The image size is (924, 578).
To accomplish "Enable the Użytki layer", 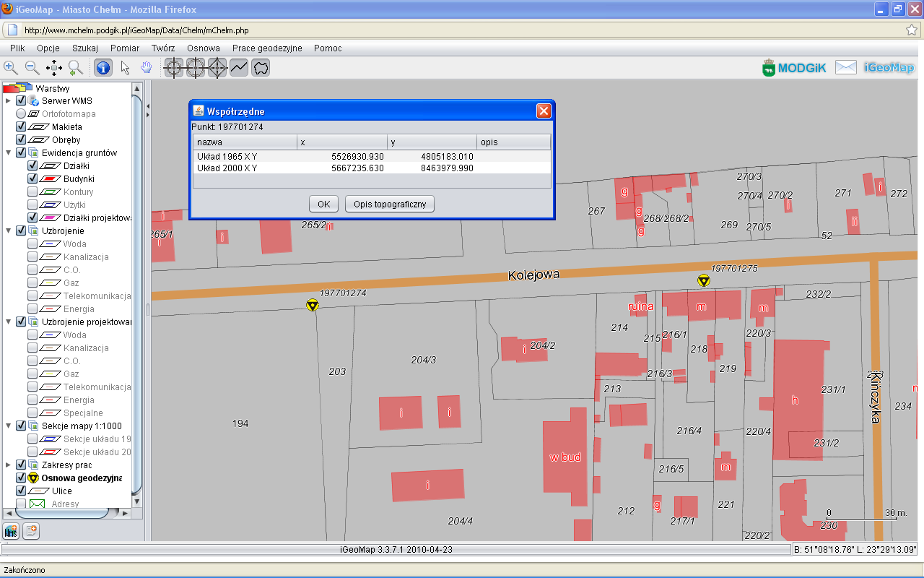I will point(32,205).
